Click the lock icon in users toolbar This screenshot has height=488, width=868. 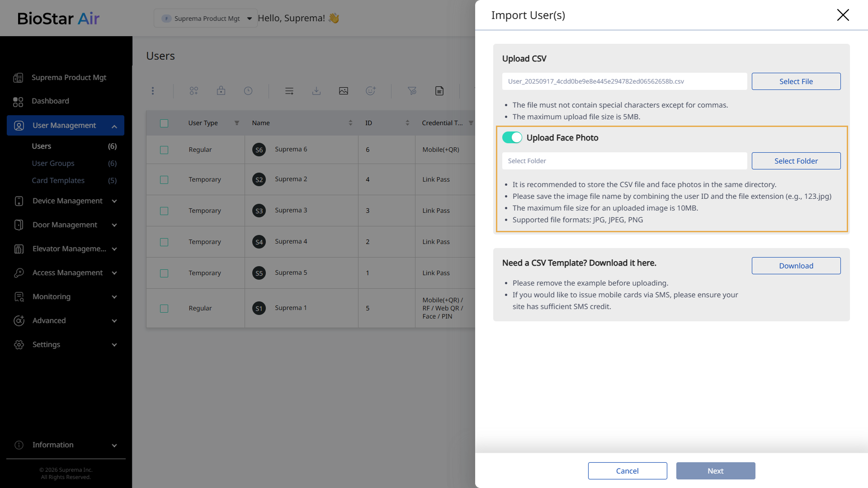pos(221,91)
